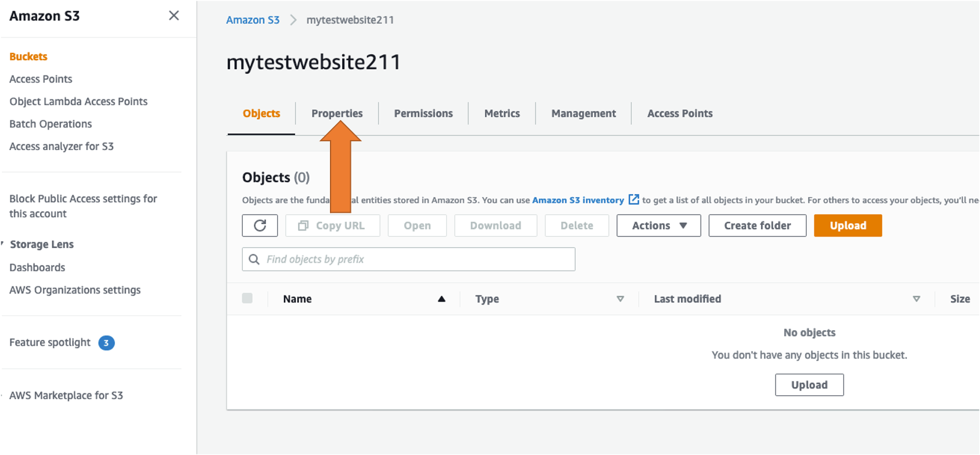Open the Access Points tab
The height and width of the screenshot is (455, 980).
point(680,113)
